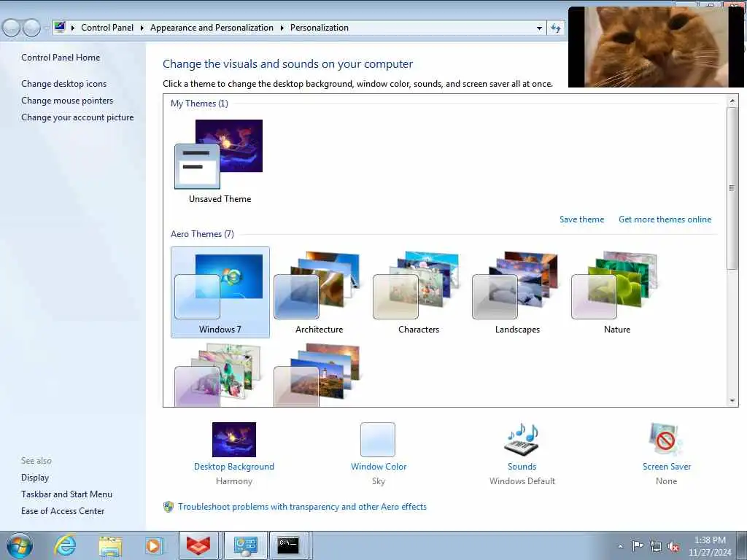Select the partially visible lighthouse theme
Image resolution: width=747 pixels, height=560 pixels.
317,376
